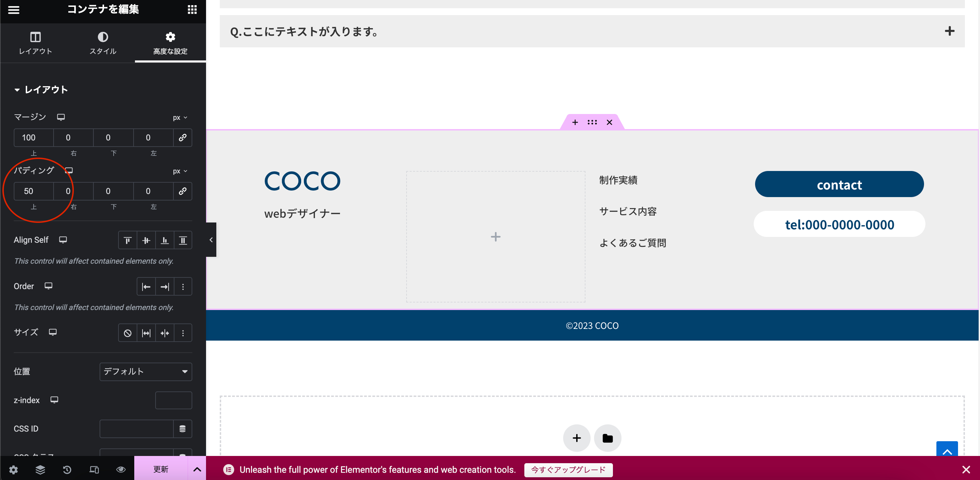Screen dimensions: 980x480
Task: Open the widgets grid icon
Action: (x=192, y=10)
